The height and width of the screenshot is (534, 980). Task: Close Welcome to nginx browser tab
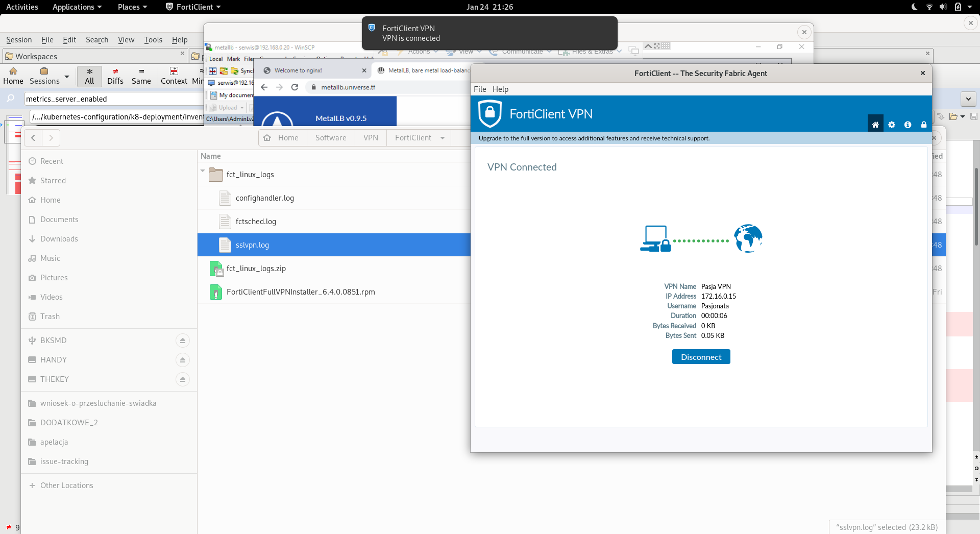[x=364, y=70]
